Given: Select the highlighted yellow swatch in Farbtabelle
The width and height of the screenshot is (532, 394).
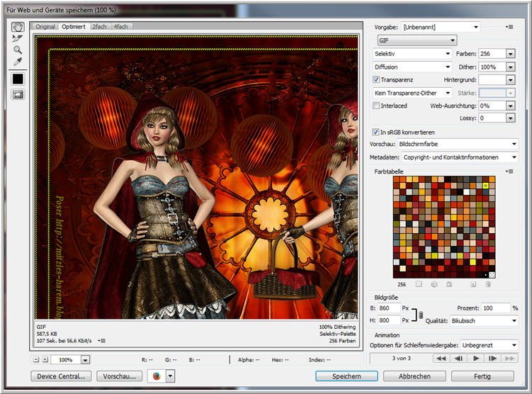Looking at the screenshot, I should [485, 186].
